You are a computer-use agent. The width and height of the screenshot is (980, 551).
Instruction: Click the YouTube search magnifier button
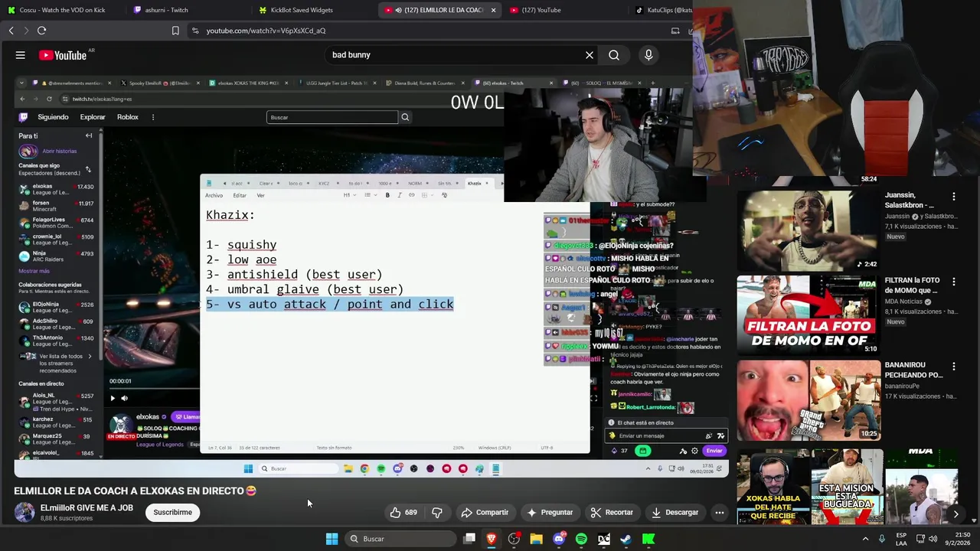tap(614, 55)
